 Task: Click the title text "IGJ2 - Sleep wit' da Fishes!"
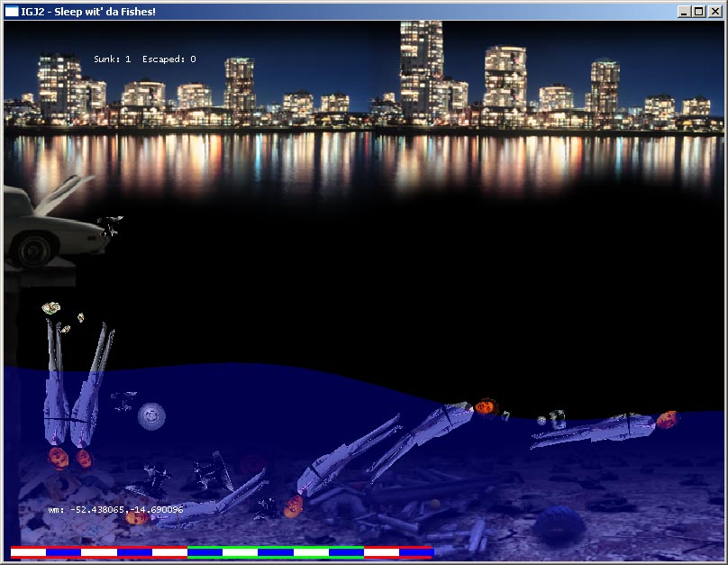(x=88, y=12)
